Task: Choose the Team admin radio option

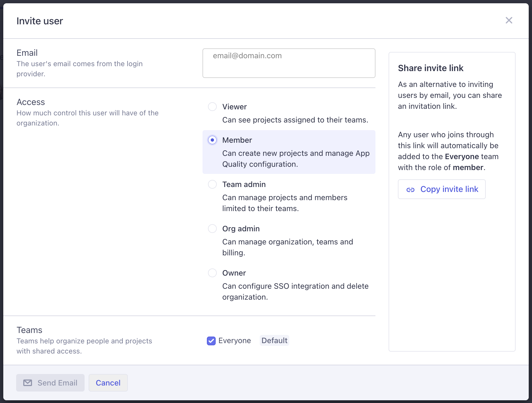Action: point(212,184)
